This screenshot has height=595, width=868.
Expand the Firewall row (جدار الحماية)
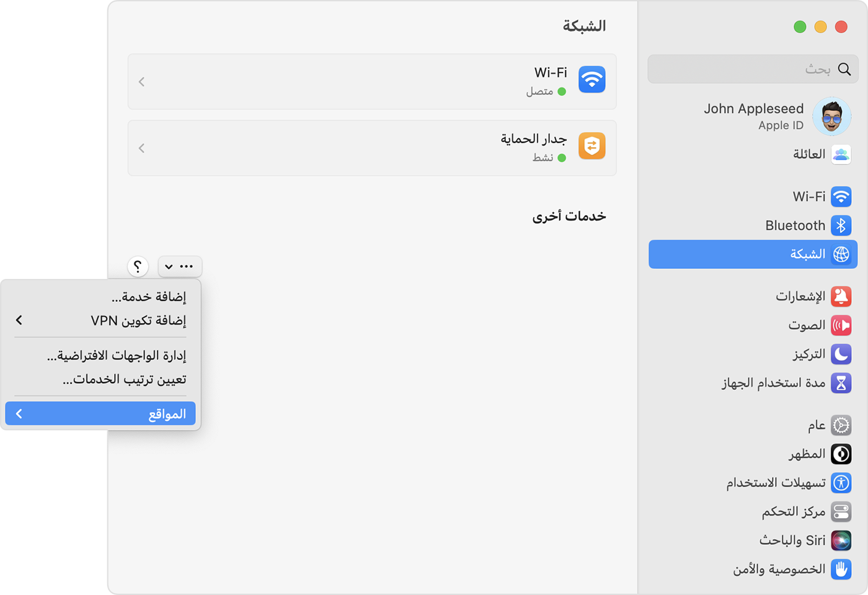coord(142,148)
